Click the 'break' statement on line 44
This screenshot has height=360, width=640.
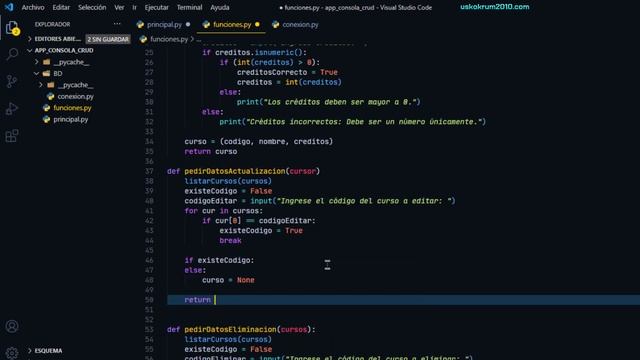[x=230, y=240]
